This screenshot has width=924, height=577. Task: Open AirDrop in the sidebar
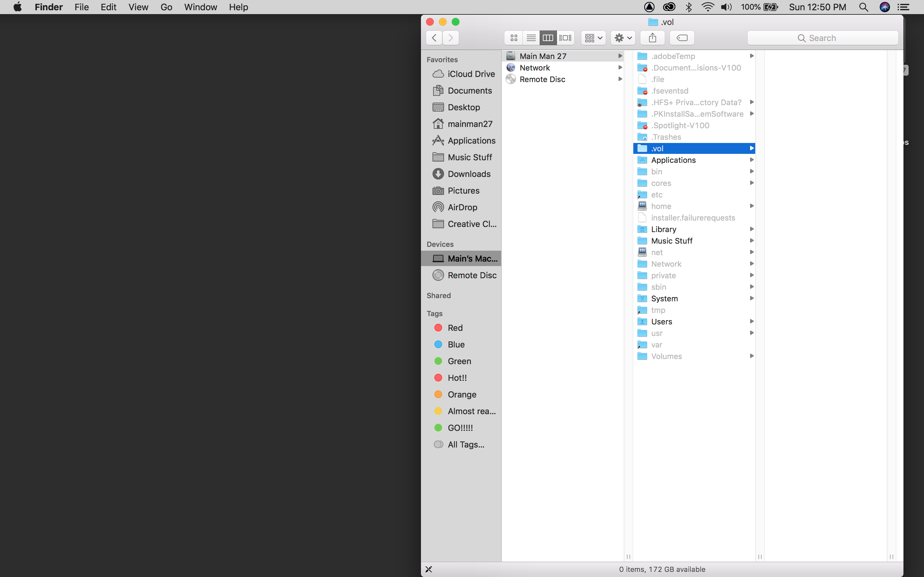click(462, 207)
